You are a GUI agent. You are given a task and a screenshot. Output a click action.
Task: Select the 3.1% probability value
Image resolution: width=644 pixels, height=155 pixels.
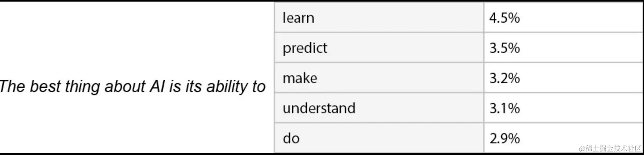(x=504, y=108)
